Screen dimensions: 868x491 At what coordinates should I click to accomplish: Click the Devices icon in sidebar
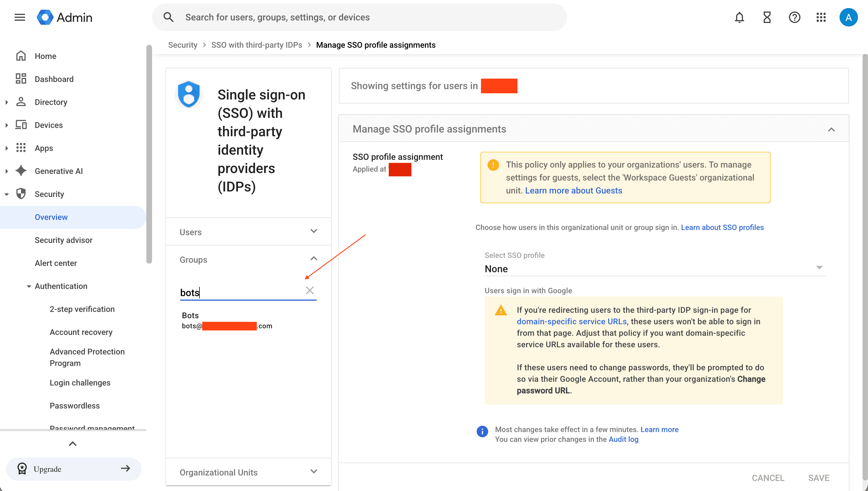(21, 125)
